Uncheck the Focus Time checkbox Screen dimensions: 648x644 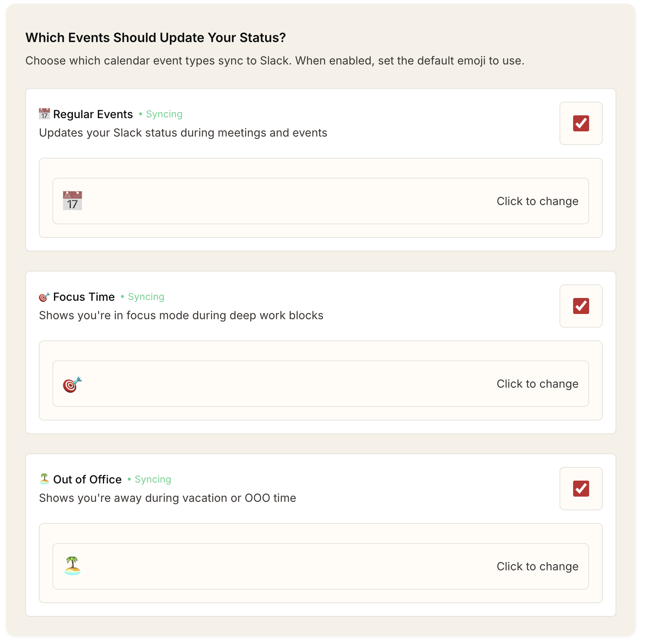581,306
